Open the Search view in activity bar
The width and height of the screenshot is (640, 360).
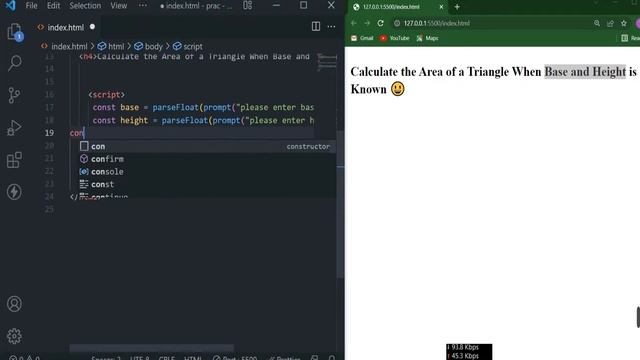(15, 63)
